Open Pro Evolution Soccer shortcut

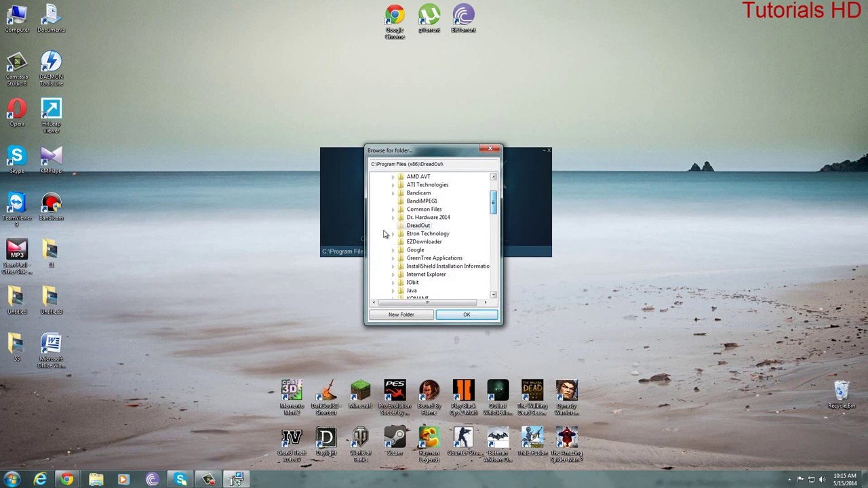pos(395,398)
